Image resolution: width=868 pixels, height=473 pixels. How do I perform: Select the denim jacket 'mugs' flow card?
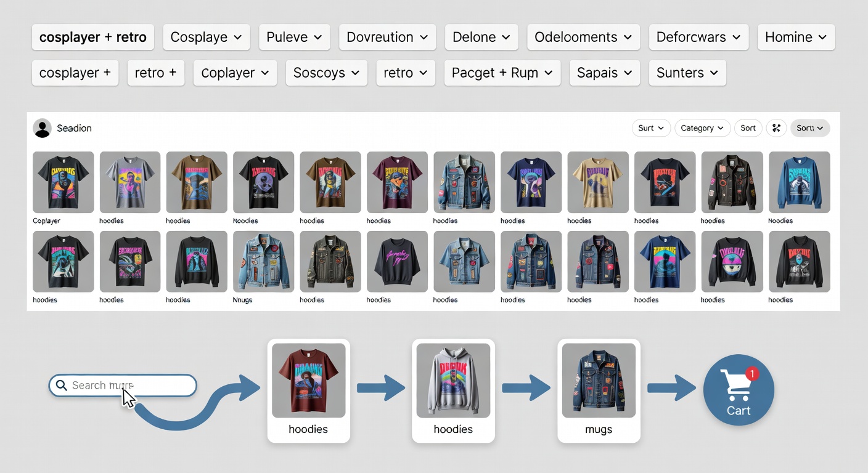coord(599,390)
